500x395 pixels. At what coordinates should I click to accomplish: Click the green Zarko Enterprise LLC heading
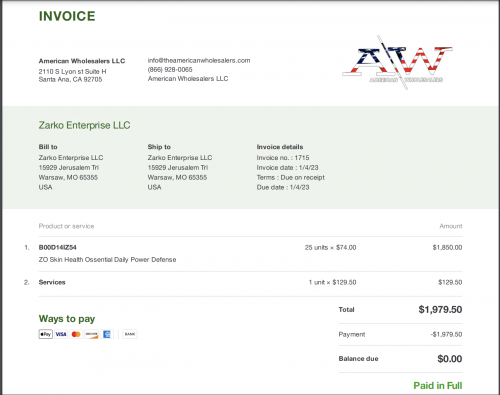click(84, 125)
